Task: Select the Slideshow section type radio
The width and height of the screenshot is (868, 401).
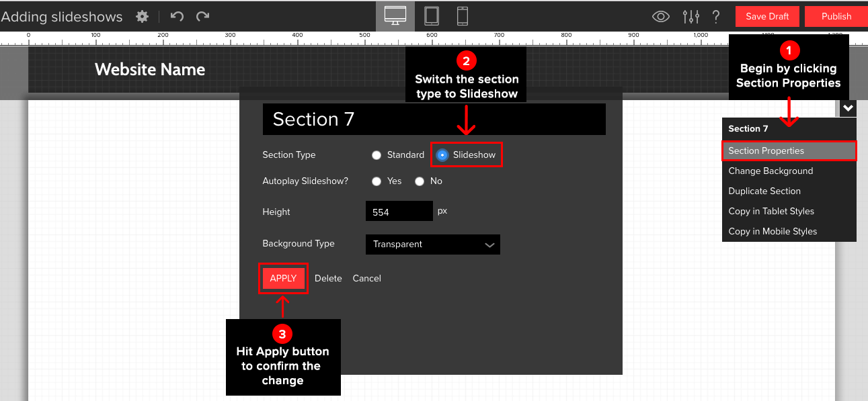Action: point(442,155)
